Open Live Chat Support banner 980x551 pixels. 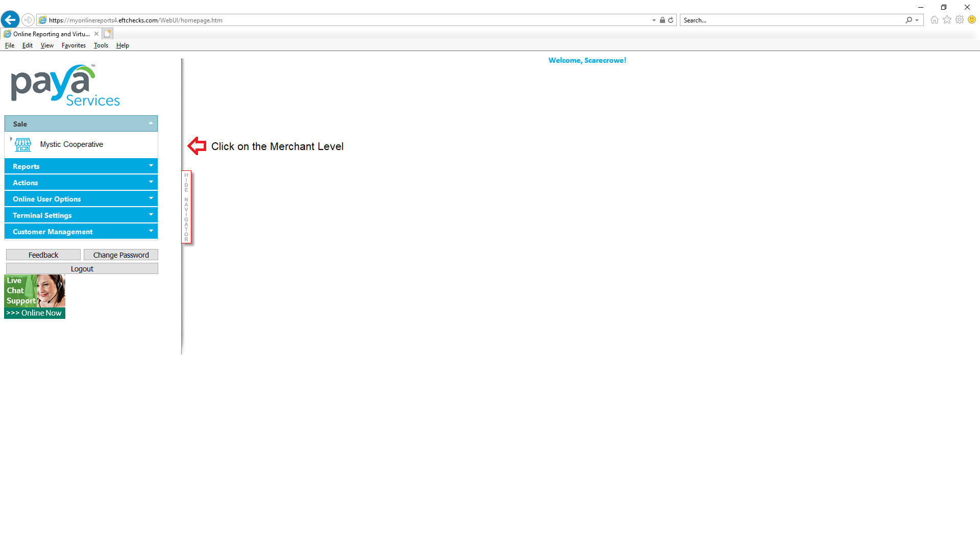tap(35, 297)
